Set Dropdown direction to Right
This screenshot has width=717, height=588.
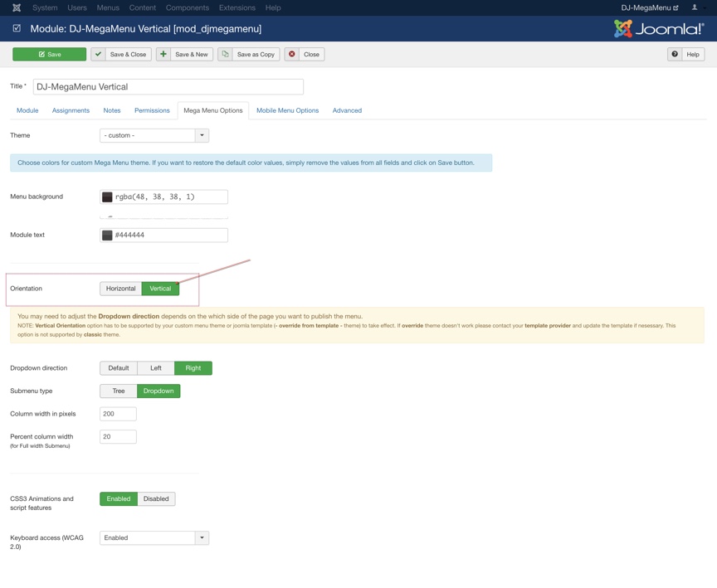[x=193, y=368]
